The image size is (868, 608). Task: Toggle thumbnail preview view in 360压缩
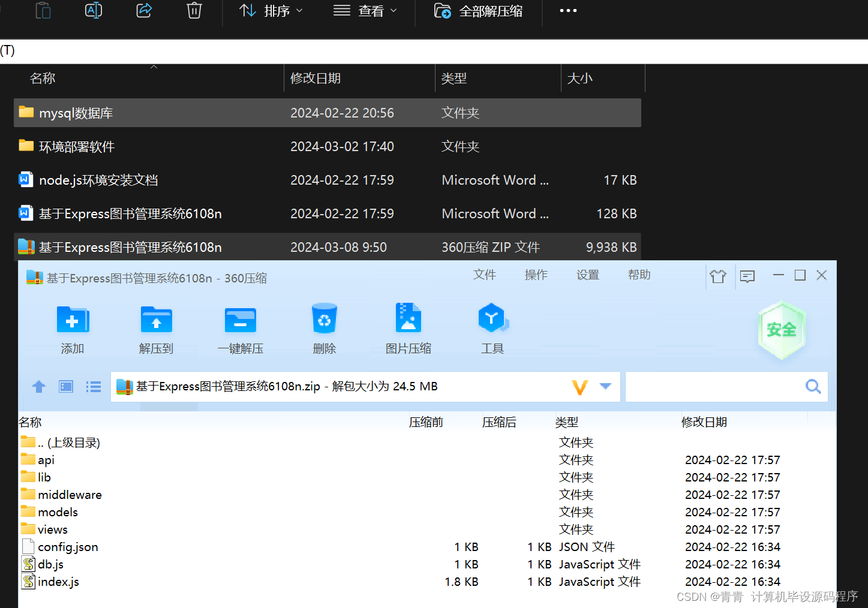point(65,386)
